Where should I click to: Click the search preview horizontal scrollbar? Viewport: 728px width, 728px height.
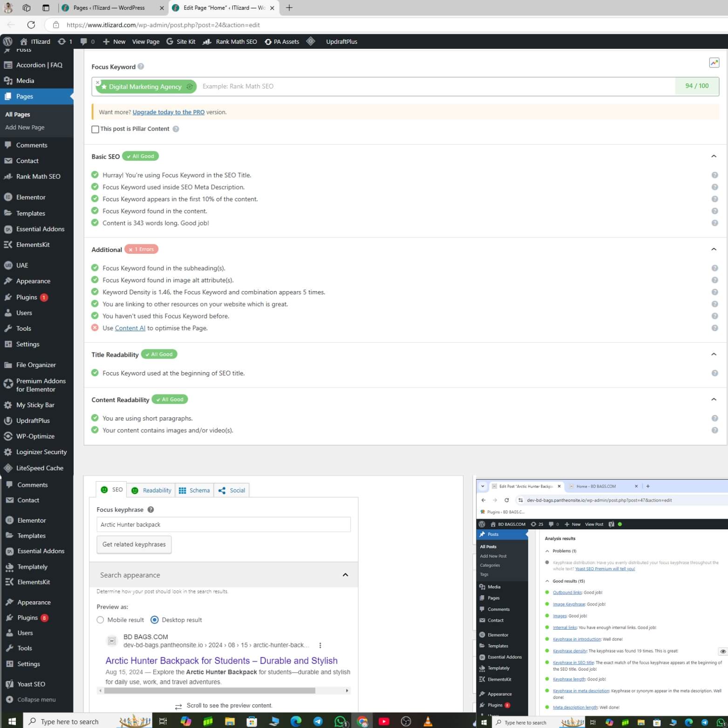tap(210, 691)
